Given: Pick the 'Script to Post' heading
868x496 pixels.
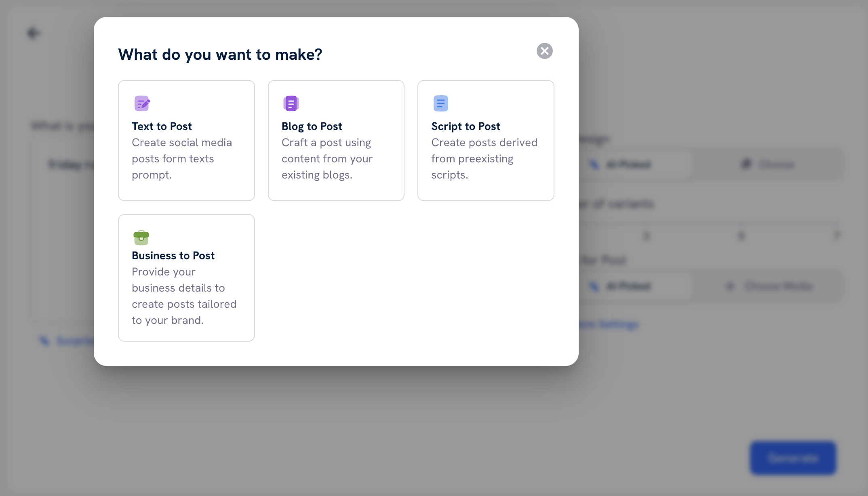Looking at the screenshot, I should pos(466,126).
